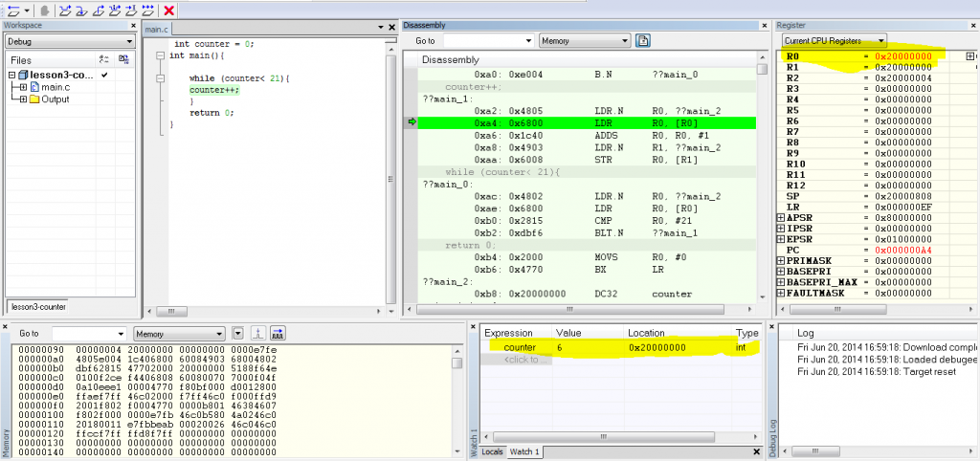Viewport: 980px width, 461px height.
Task: Click the Go (run) toolbar icon
Action: click(x=146, y=11)
